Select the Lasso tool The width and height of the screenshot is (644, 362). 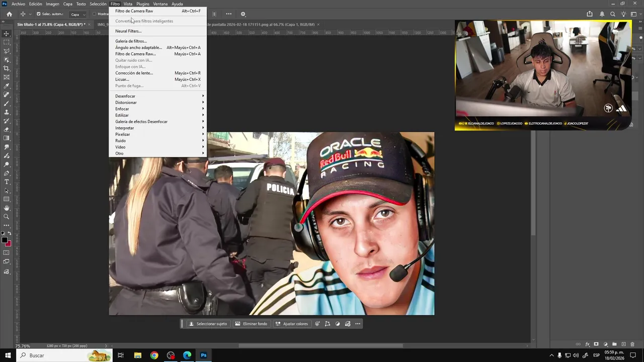7,51
